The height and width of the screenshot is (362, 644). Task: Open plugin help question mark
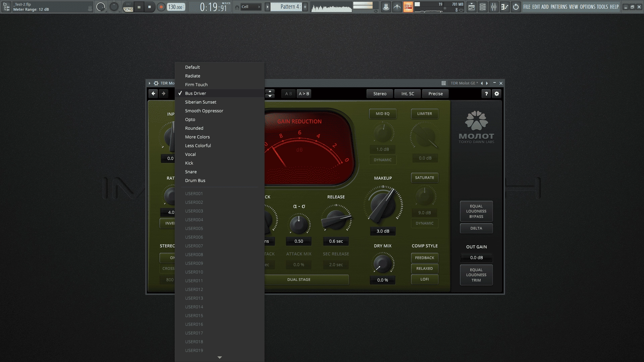point(486,94)
